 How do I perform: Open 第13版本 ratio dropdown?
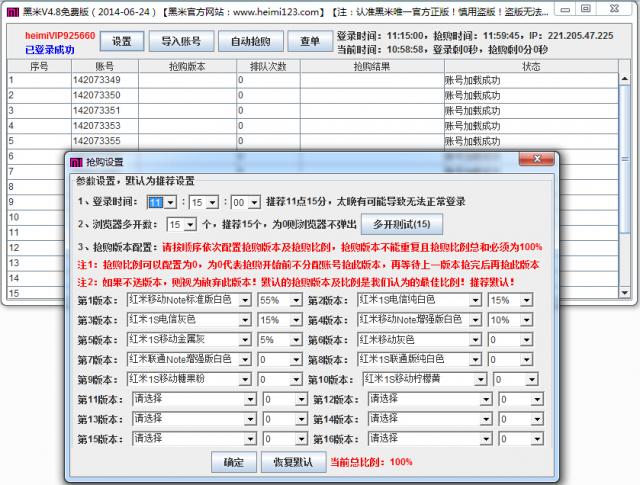(x=285, y=419)
